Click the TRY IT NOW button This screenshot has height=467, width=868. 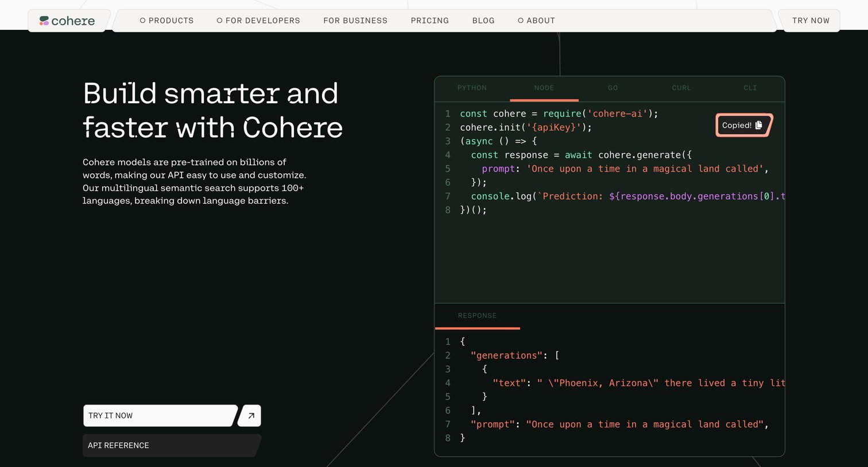160,416
